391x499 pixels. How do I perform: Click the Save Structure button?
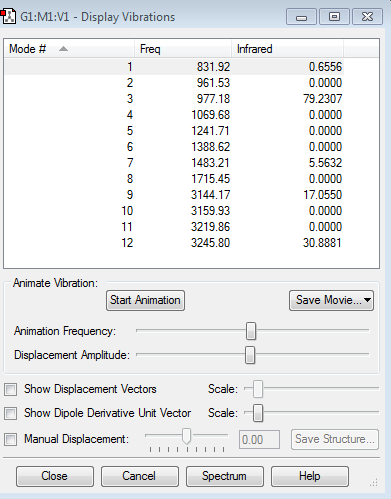pyautogui.click(x=335, y=439)
